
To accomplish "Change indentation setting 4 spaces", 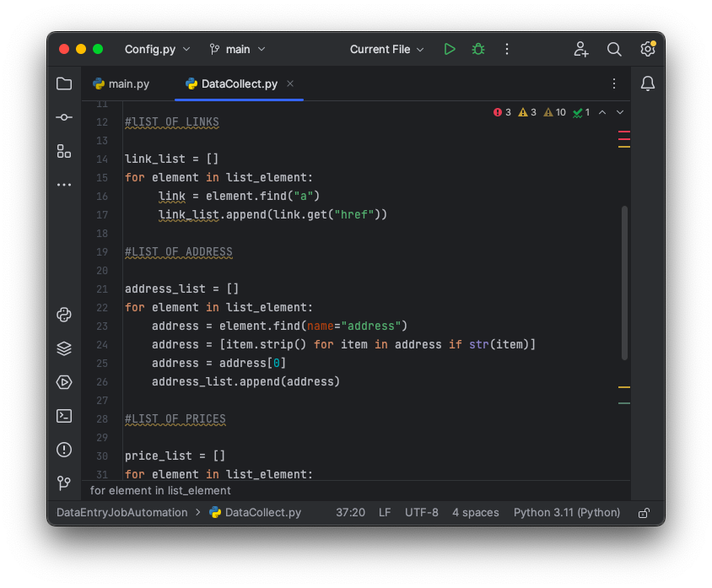I will pyautogui.click(x=476, y=513).
